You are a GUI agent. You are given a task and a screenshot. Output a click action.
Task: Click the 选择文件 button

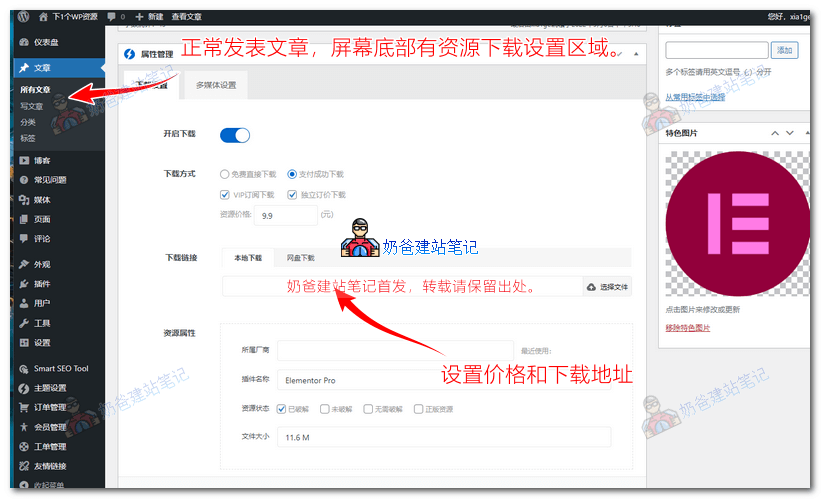607,287
